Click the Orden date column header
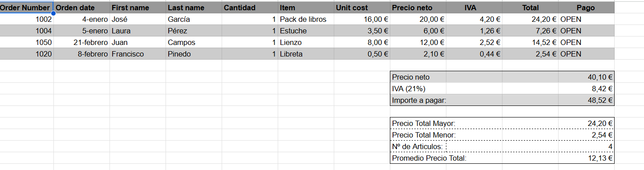The width and height of the screenshot is (644, 170). (x=82, y=8)
